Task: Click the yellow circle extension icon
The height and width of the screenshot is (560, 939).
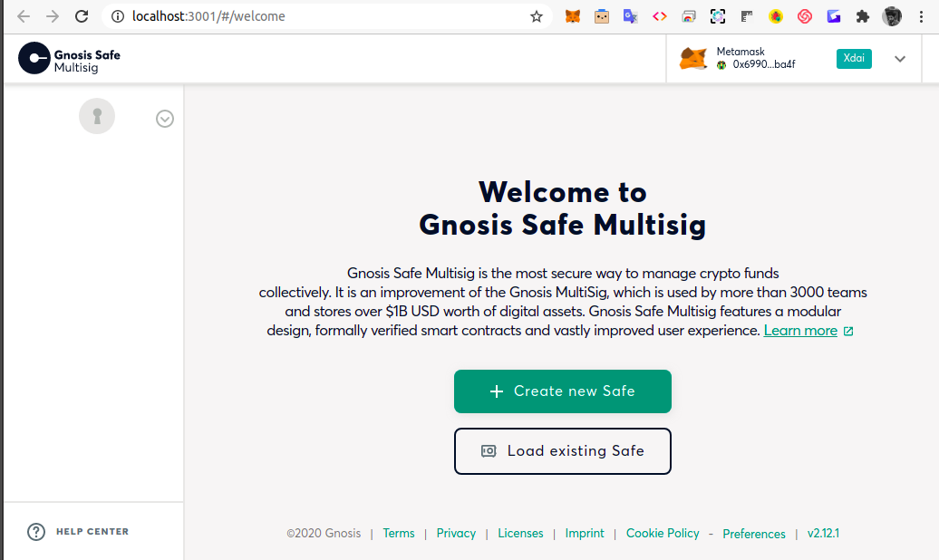Action: click(776, 16)
